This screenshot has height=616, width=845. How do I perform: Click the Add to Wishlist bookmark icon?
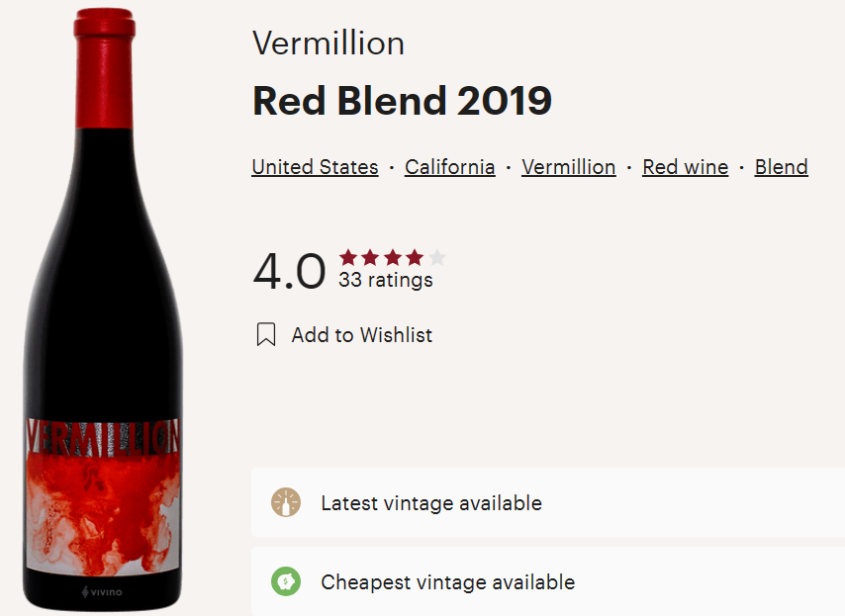[265, 335]
